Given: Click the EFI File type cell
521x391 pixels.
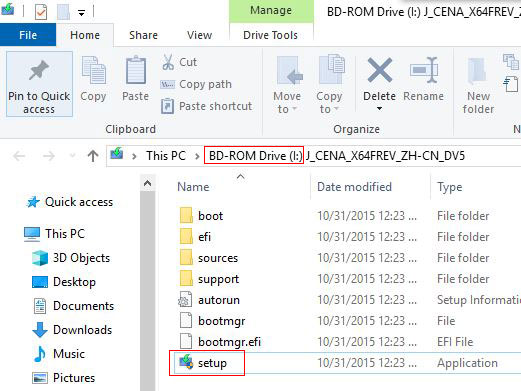Looking at the screenshot, I should (455, 342).
